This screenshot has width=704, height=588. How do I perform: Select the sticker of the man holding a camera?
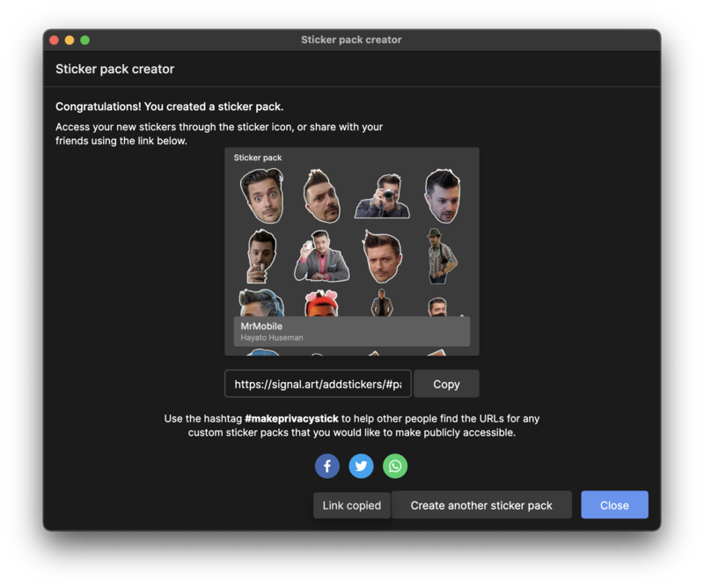[383, 194]
